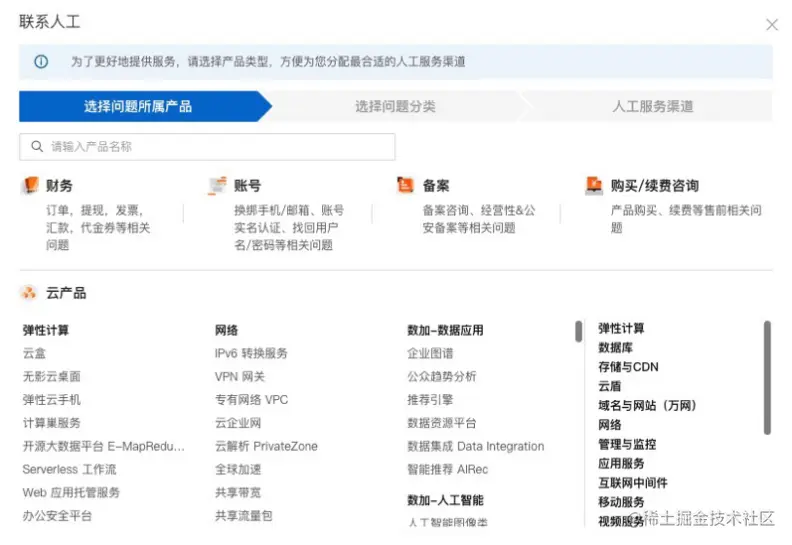Screen dimensions: 792x545
Task: Click the 账号 account icon
Action: click(x=218, y=185)
